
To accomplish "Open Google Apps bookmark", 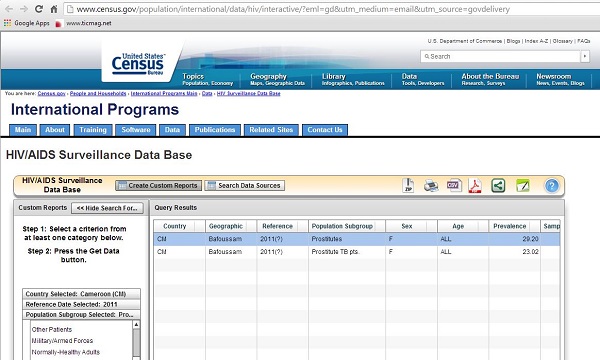I will point(27,23).
